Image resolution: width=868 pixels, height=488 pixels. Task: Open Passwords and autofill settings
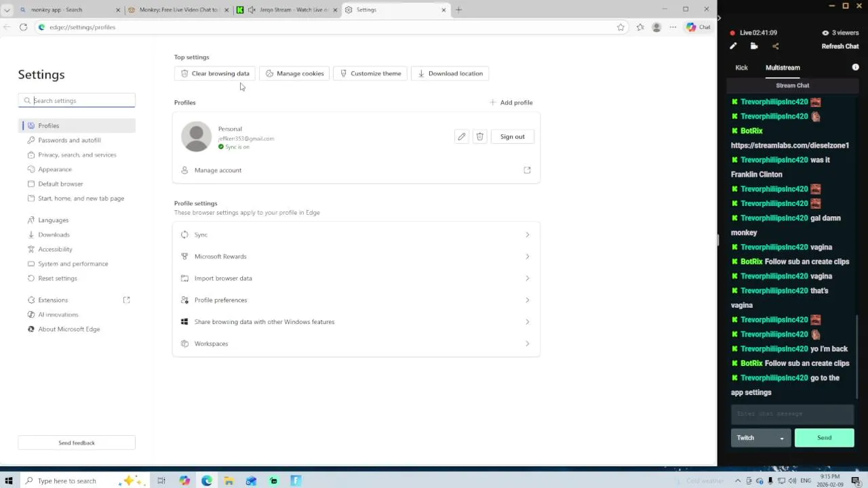pos(77,140)
